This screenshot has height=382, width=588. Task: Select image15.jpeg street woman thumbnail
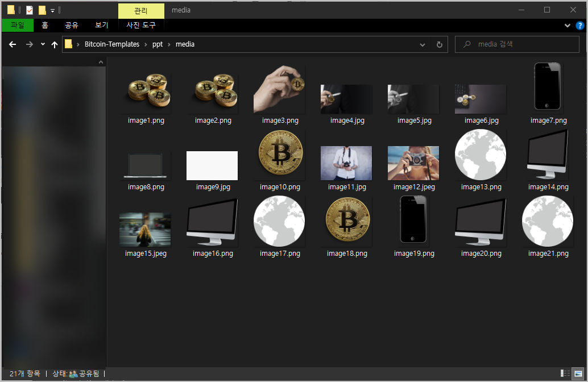(x=145, y=230)
